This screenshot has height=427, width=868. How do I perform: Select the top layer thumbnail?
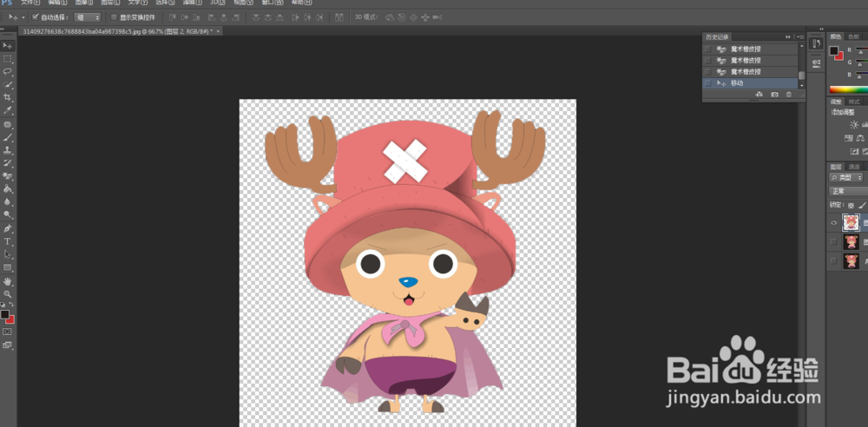tap(851, 223)
